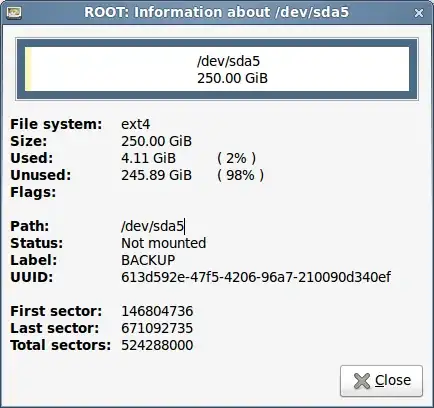434x408 pixels.
Task: Click the 245.89 GiB unused value
Action: pos(156,175)
